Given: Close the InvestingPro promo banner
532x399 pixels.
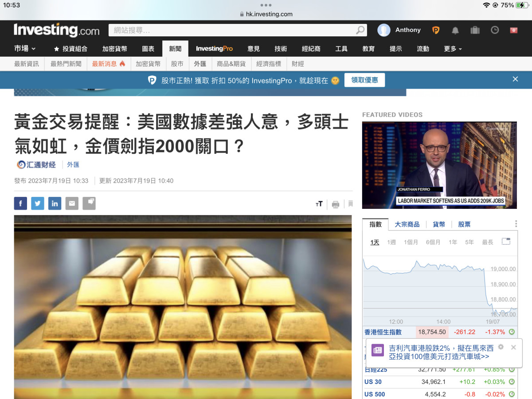Looking at the screenshot, I should click(515, 79).
